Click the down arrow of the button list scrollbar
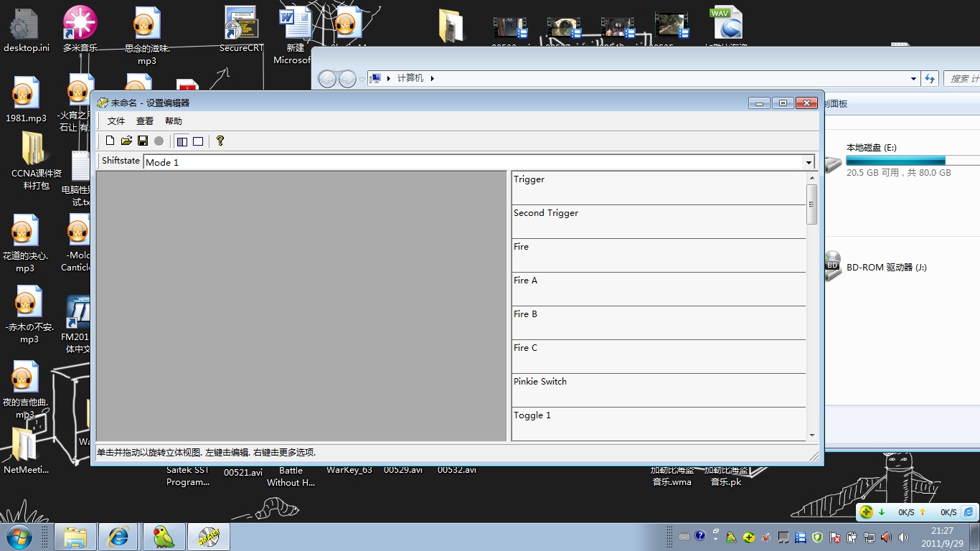Viewport: 980px width, 551px height. [812, 435]
